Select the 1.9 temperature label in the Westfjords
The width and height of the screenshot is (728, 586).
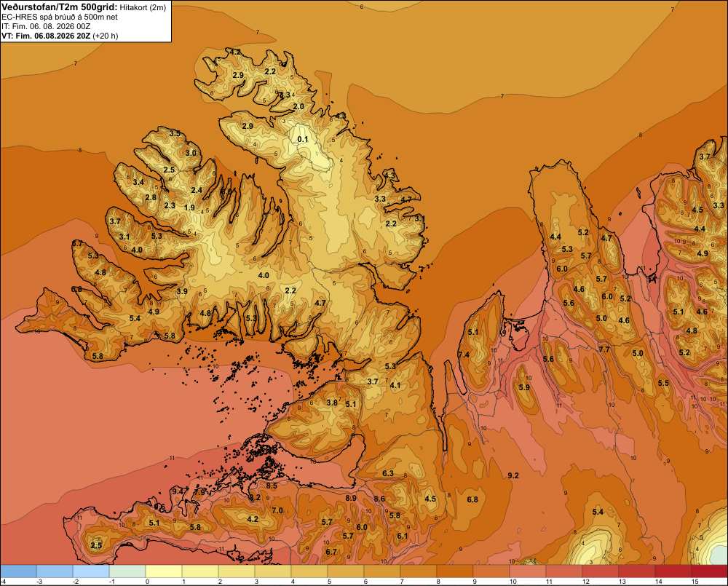click(x=189, y=207)
